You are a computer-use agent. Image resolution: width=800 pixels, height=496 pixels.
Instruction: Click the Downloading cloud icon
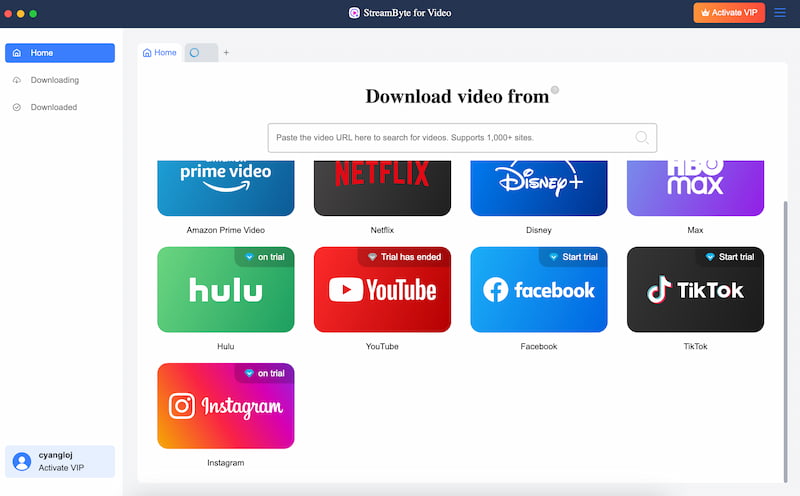click(x=17, y=80)
